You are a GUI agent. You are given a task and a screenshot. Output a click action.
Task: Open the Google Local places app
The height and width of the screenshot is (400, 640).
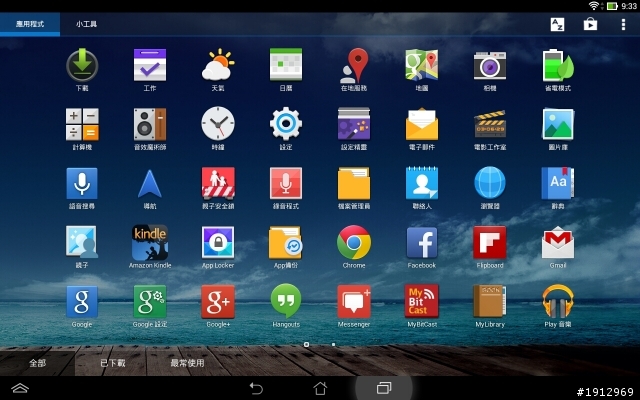[354, 65]
